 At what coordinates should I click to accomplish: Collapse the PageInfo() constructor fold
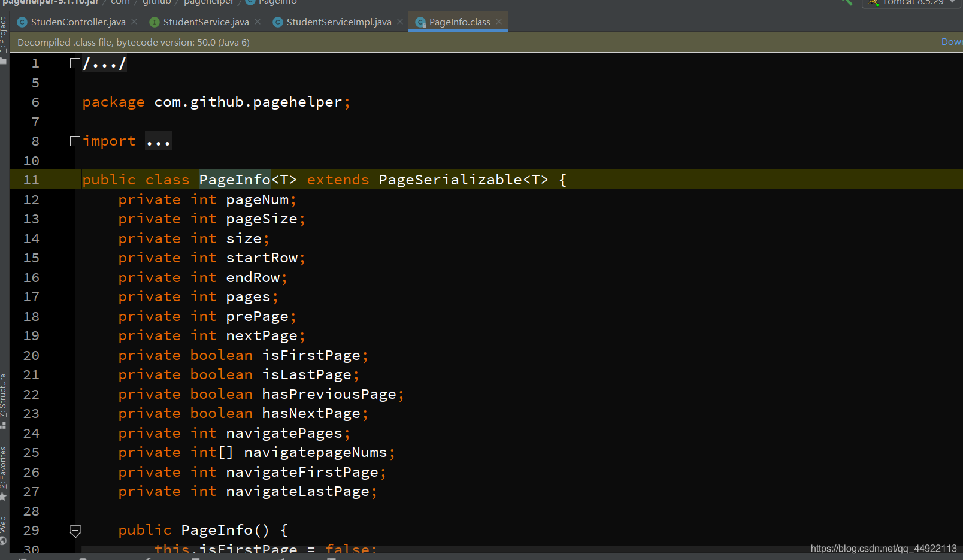(x=75, y=531)
